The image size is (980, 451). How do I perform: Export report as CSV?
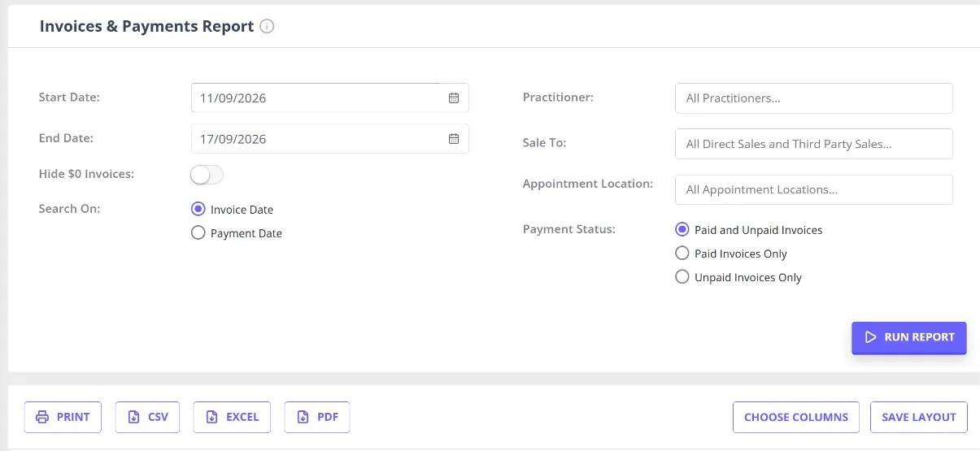click(x=147, y=417)
